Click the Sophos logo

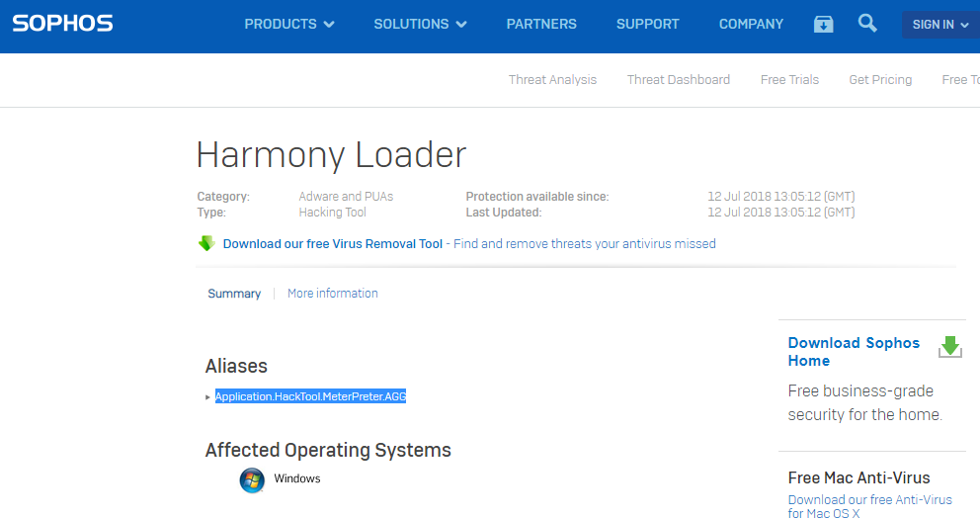[x=62, y=24]
